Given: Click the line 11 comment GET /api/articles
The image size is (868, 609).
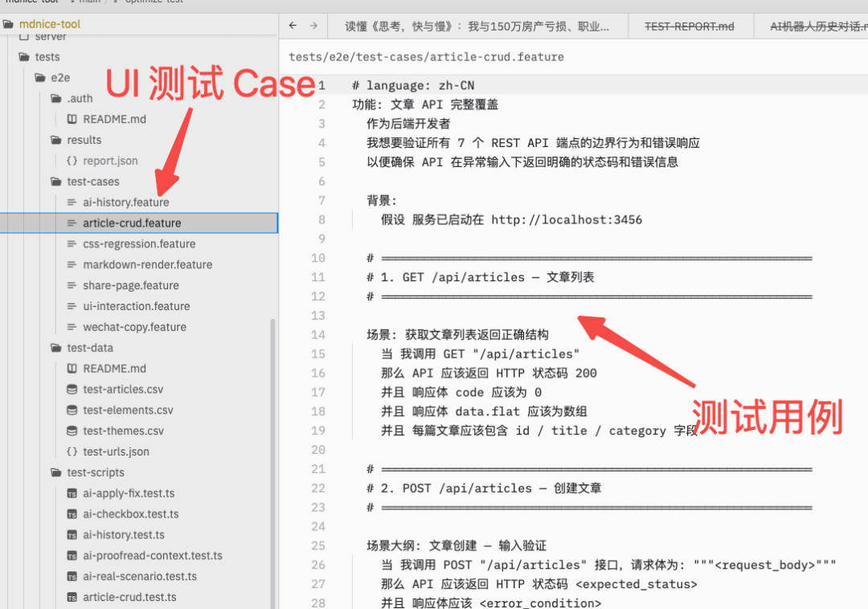Looking at the screenshot, I should [x=480, y=277].
